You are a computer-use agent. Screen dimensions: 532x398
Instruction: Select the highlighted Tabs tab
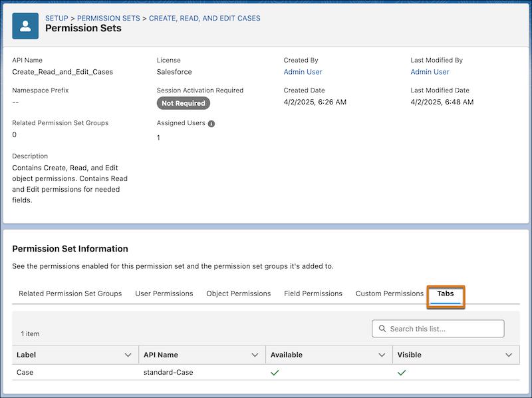point(446,293)
